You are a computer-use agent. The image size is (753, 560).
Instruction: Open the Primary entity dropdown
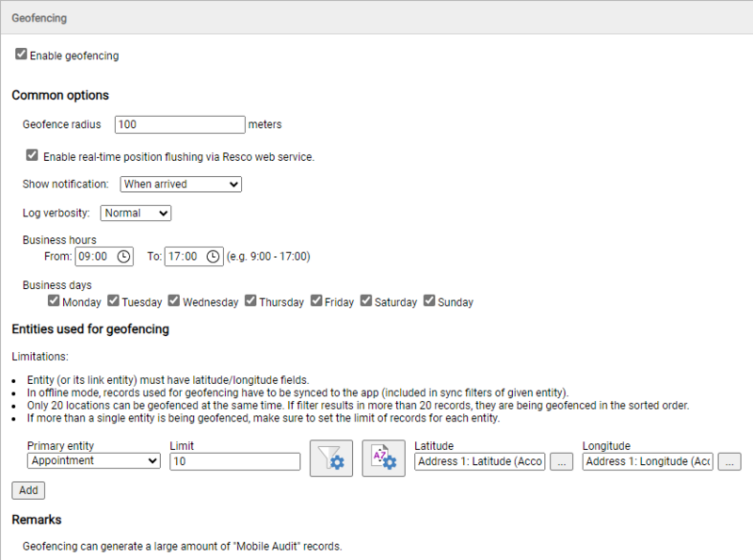(92, 460)
